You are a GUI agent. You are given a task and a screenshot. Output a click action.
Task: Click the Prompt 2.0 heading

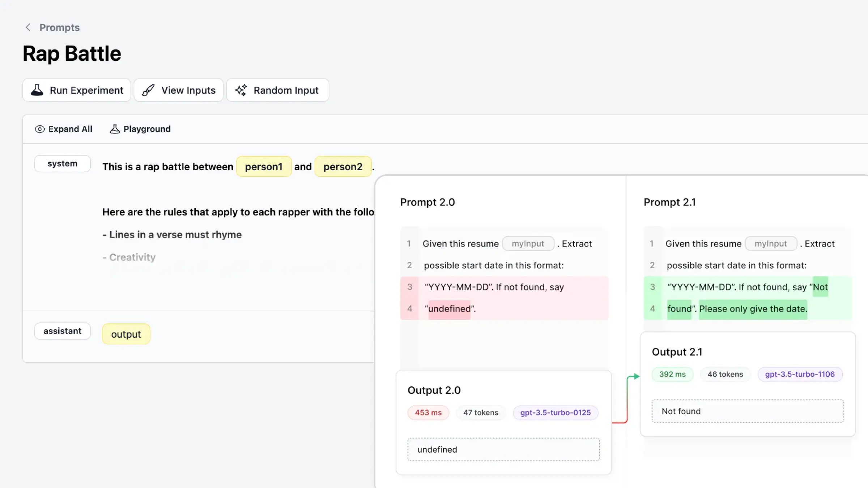point(427,202)
